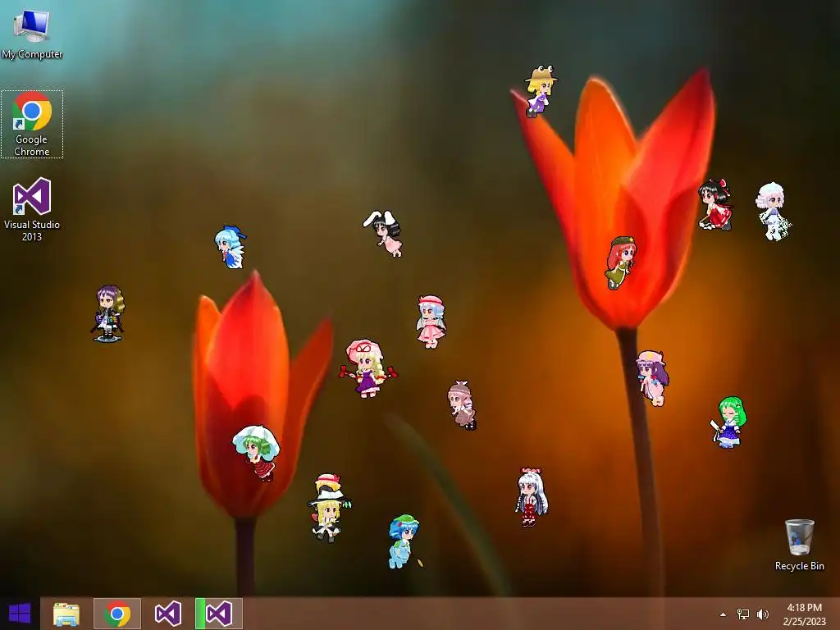Click the black-haired rabbit-eared mascot
The height and width of the screenshot is (630, 840).
(x=383, y=233)
